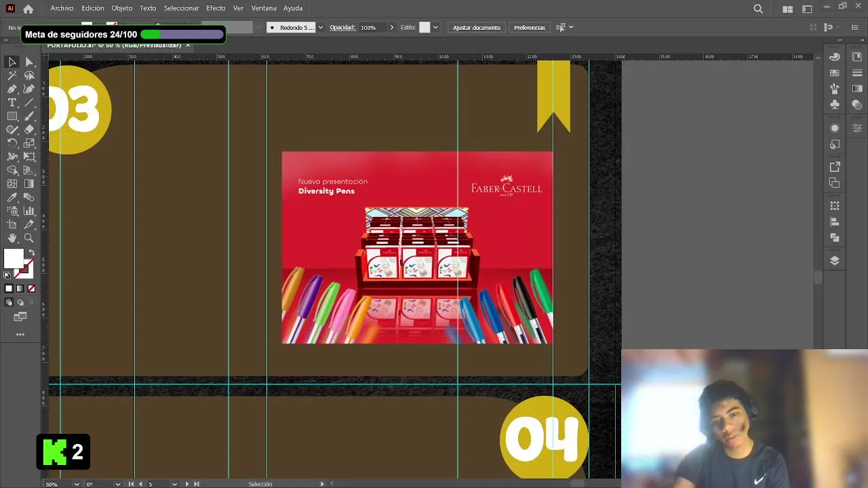Select the Shaper tool
The width and height of the screenshot is (868, 488).
click(12, 129)
